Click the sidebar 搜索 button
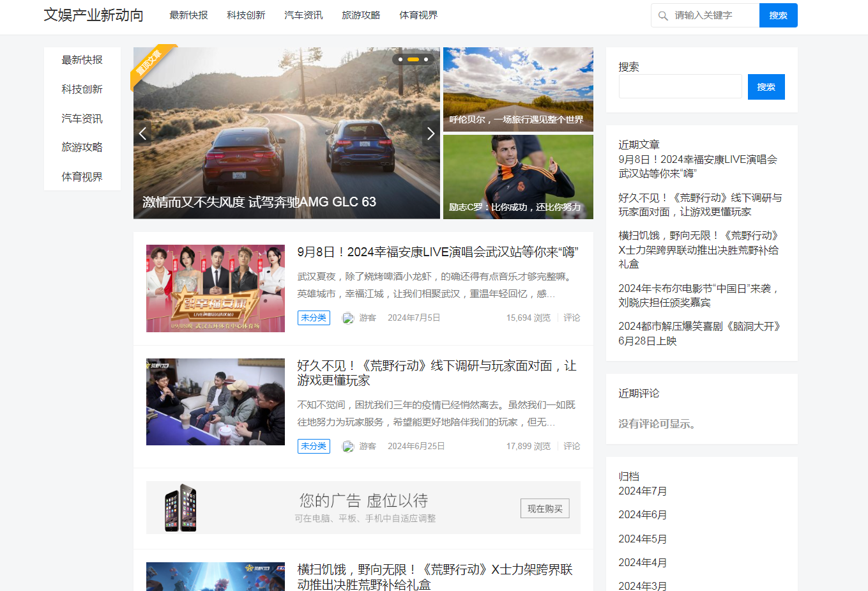The width and height of the screenshot is (868, 591). 766,87
